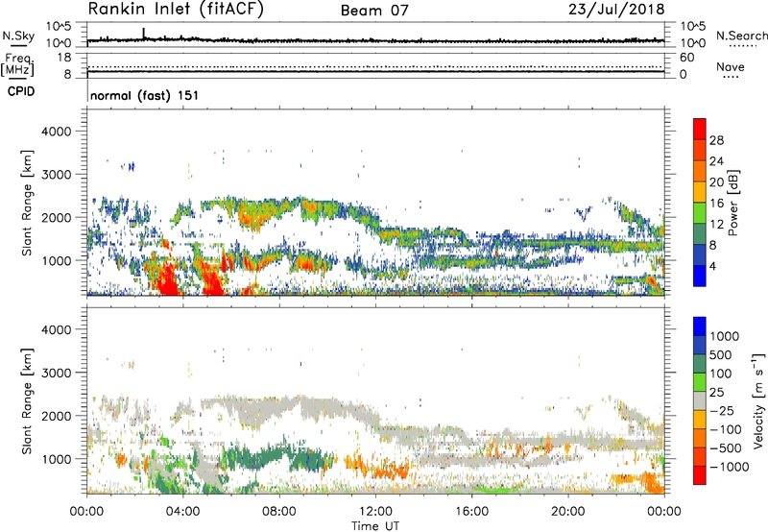Click the '−1000' label on Velocity colorbar

click(x=729, y=467)
